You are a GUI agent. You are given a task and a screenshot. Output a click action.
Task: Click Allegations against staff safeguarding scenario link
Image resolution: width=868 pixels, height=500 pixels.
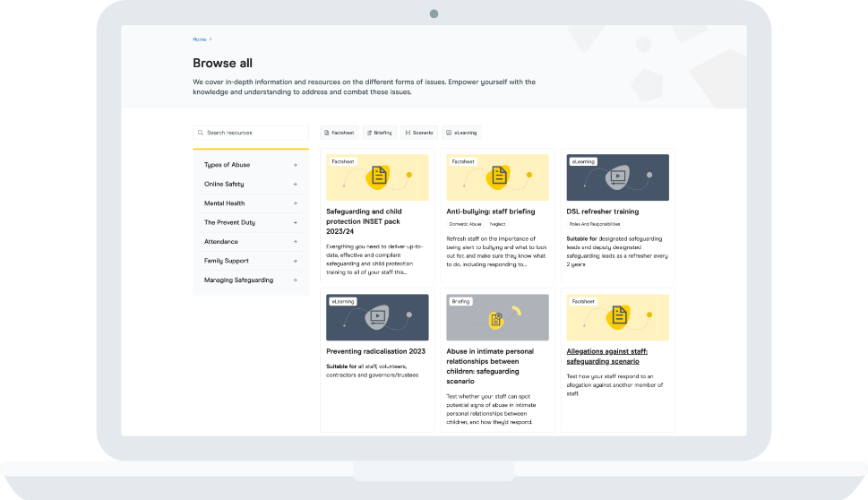606,357
